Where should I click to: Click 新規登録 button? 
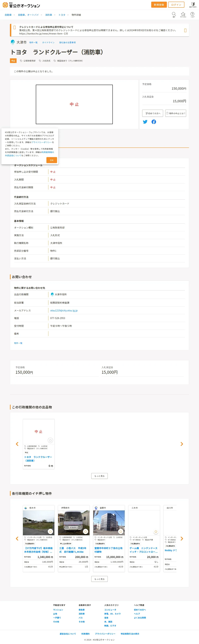click(x=159, y=5)
